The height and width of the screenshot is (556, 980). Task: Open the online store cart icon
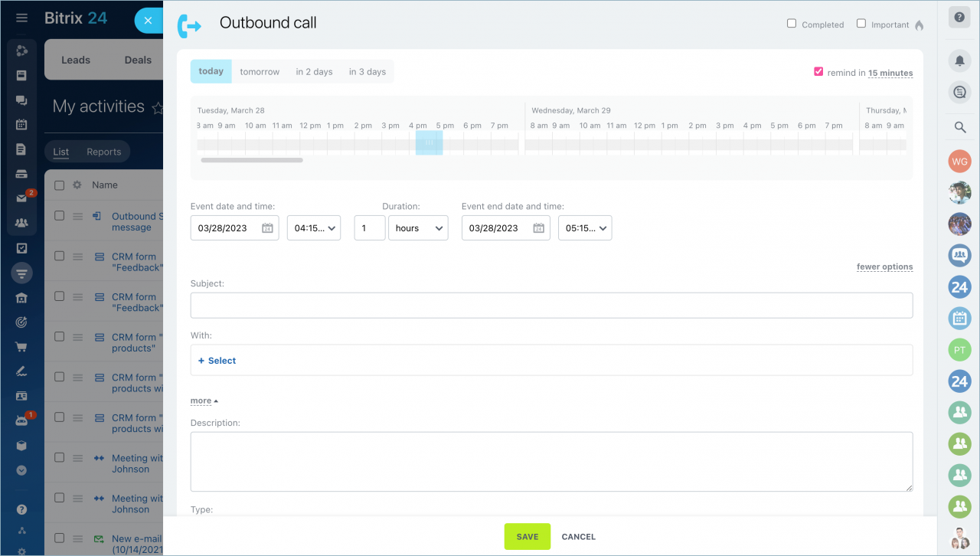[x=21, y=347]
